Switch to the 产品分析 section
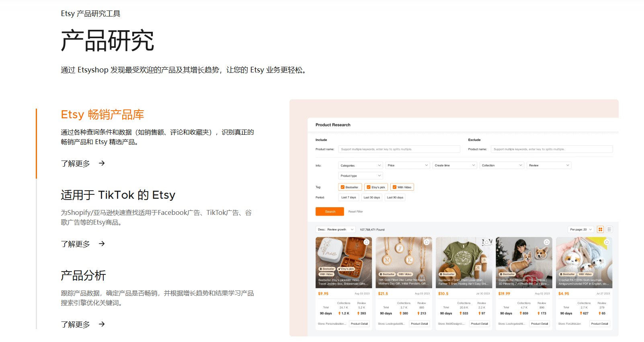 click(x=83, y=276)
